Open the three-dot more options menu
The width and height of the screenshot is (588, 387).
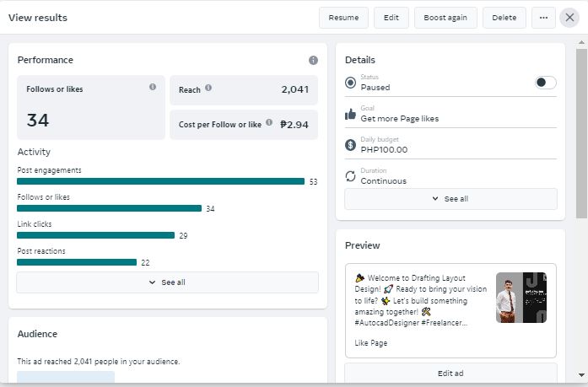click(543, 18)
